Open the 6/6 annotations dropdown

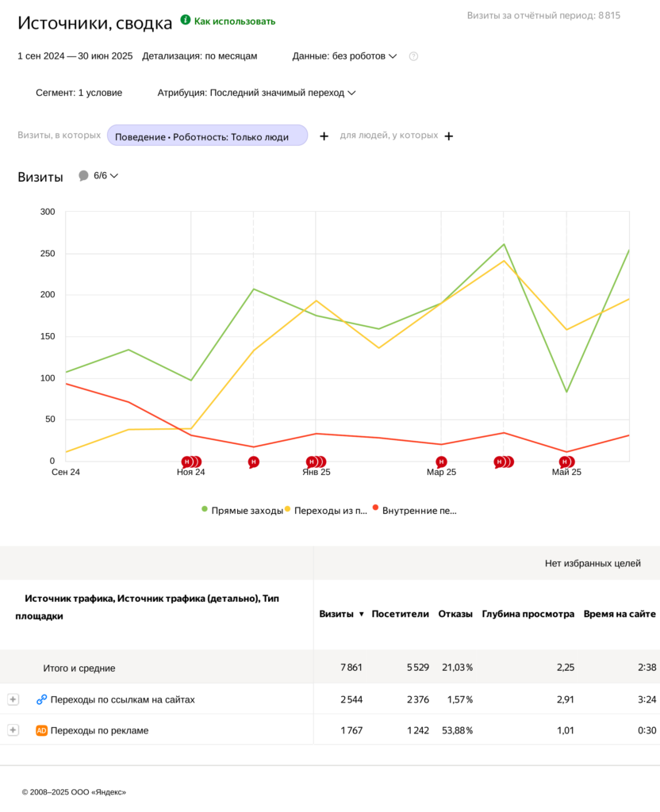(106, 176)
